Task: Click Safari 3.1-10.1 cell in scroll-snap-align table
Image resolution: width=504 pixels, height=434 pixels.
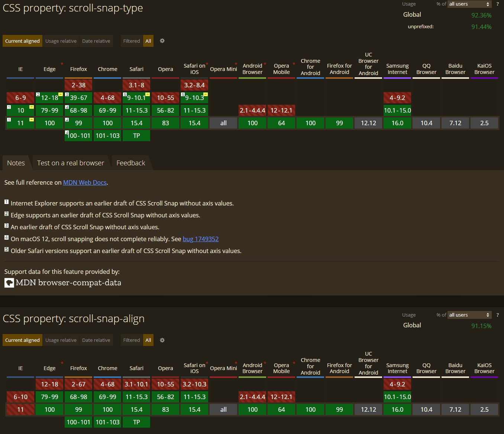Action: [136, 384]
